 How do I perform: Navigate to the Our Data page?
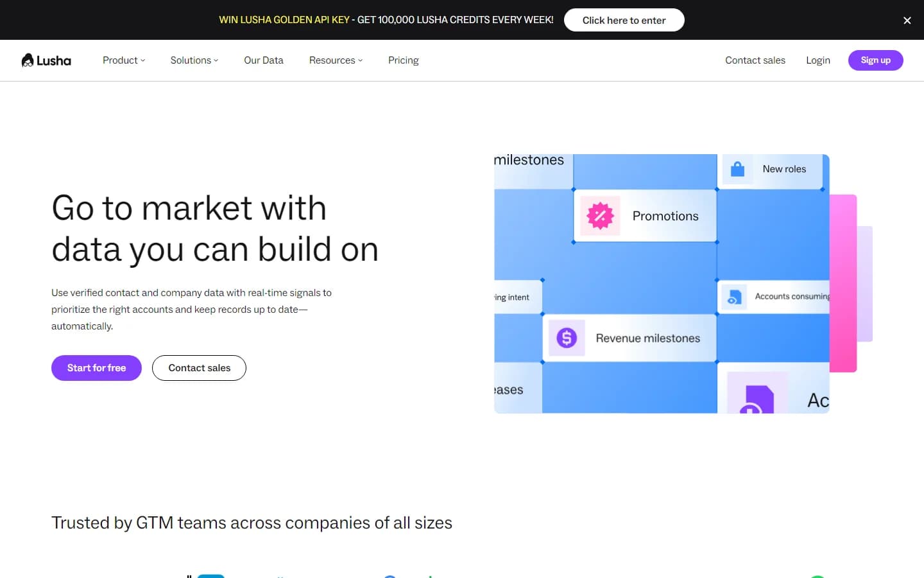[264, 60]
